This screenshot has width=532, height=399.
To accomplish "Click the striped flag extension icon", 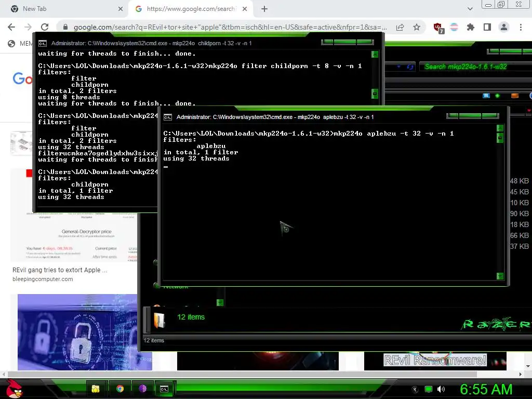I will pos(454,27).
